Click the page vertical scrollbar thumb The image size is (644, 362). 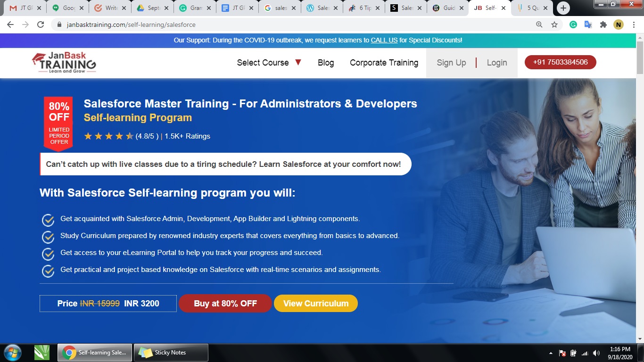[x=640, y=58]
